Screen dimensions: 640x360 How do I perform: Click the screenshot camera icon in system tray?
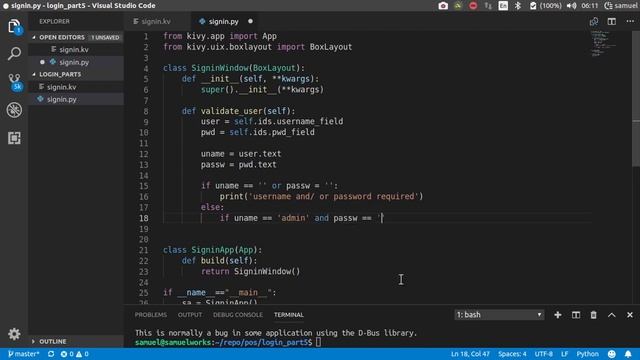tap(443, 6)
